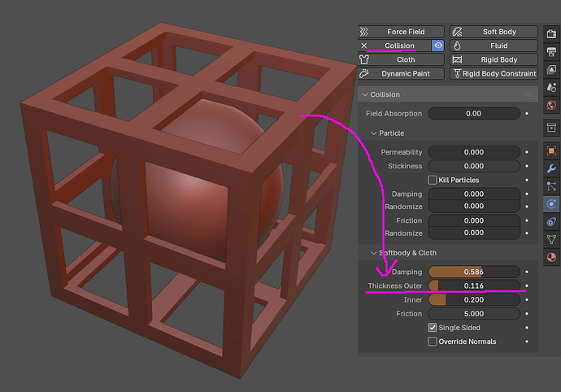Open the Scene properties tab
This screenshot has width=561, height=392.
(551, 87)
